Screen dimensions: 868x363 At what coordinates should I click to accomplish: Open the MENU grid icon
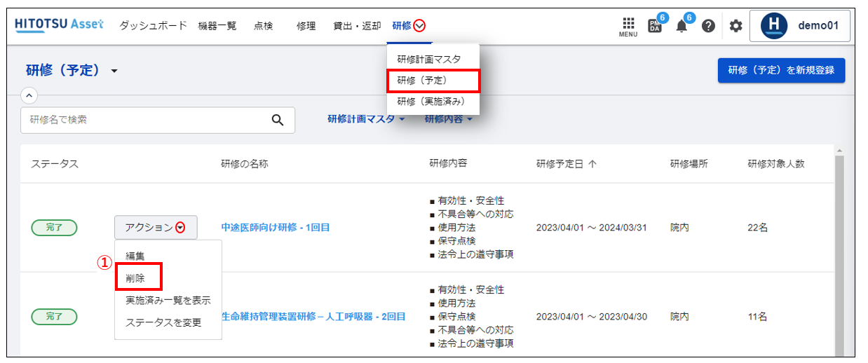pos(628,26)
